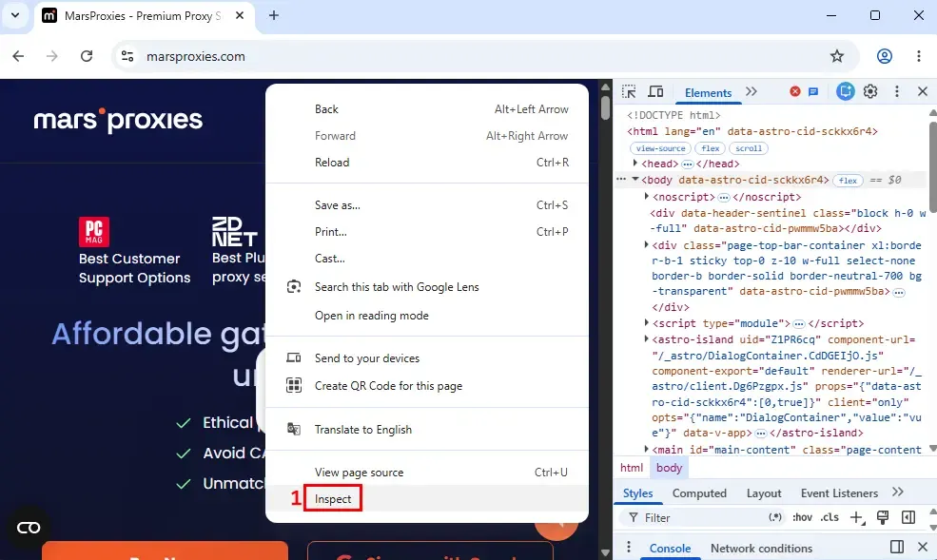
Task: Click the flex badge under html tag
Action: (710, 148)
